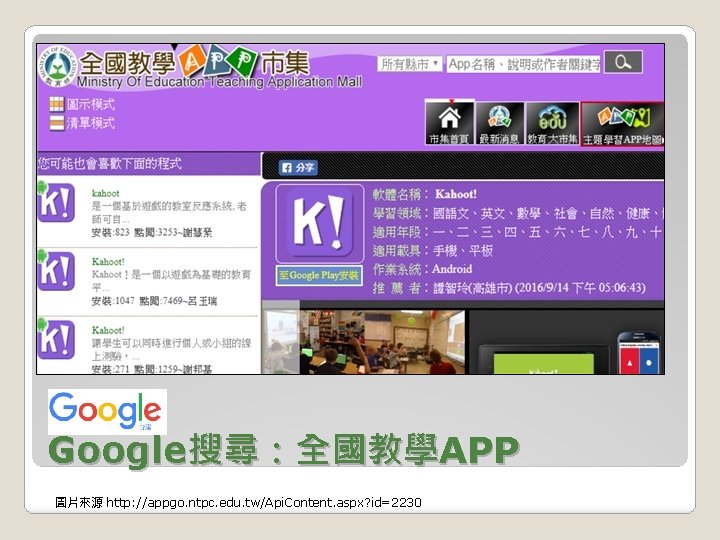The image size is (720, 540).
Task: Click 安裝:823 點閱:3253 stats line
Action: click(x=152, y=232)
